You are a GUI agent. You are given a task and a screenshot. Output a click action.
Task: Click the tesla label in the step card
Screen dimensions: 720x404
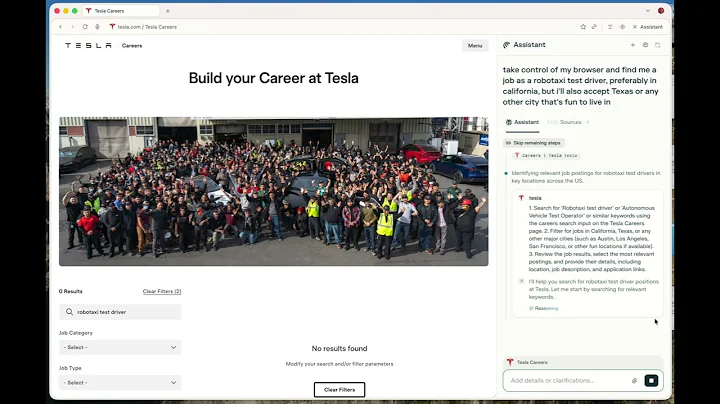click(x=535, y=198)
